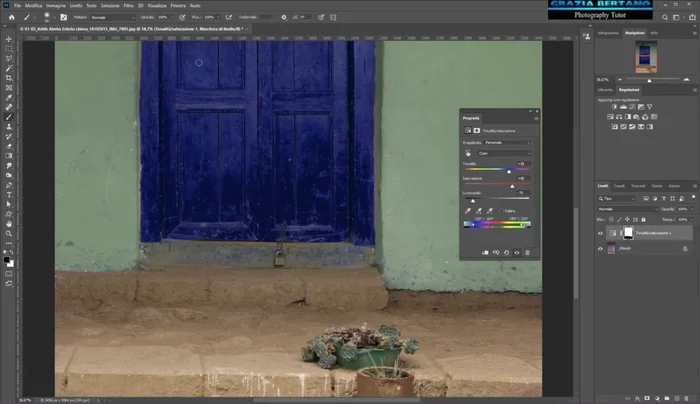Select the Move tool
The width and height of the screenshot is (700, 404).
coord(9,39)
